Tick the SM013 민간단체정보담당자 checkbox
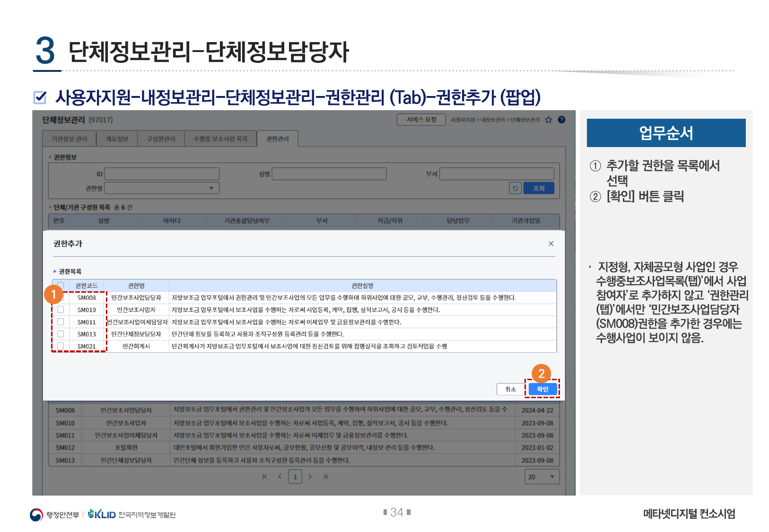The width and height of the screenshot is (769, 532). pos(61,334)
